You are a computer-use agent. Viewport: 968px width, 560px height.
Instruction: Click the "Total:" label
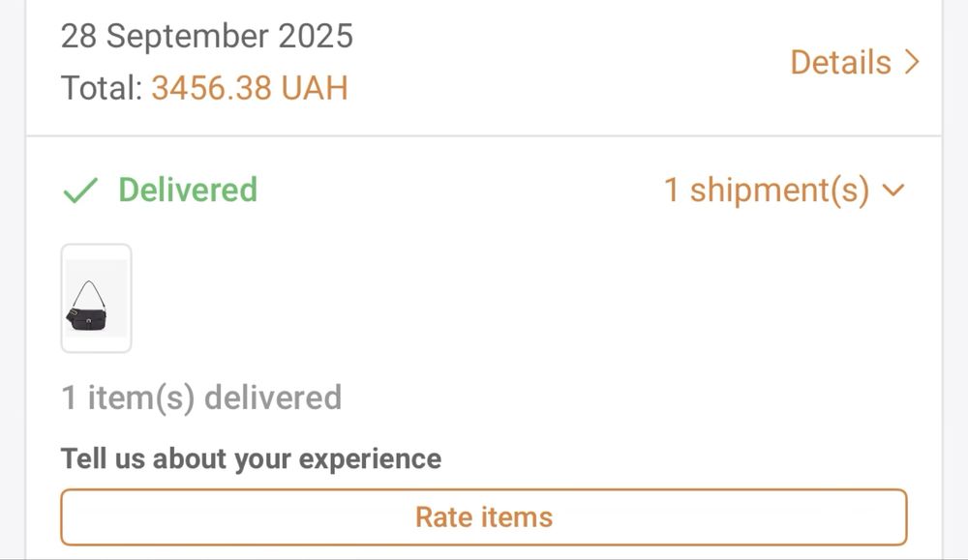pyautogui.click(x=102, y=89)
